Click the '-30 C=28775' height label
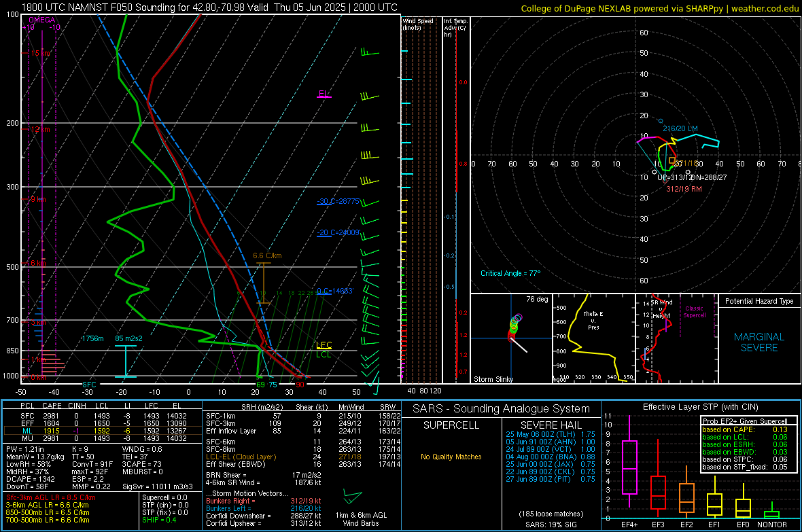Image resolution: width=802 pixels, height=532 pixels. pos(338,202)
